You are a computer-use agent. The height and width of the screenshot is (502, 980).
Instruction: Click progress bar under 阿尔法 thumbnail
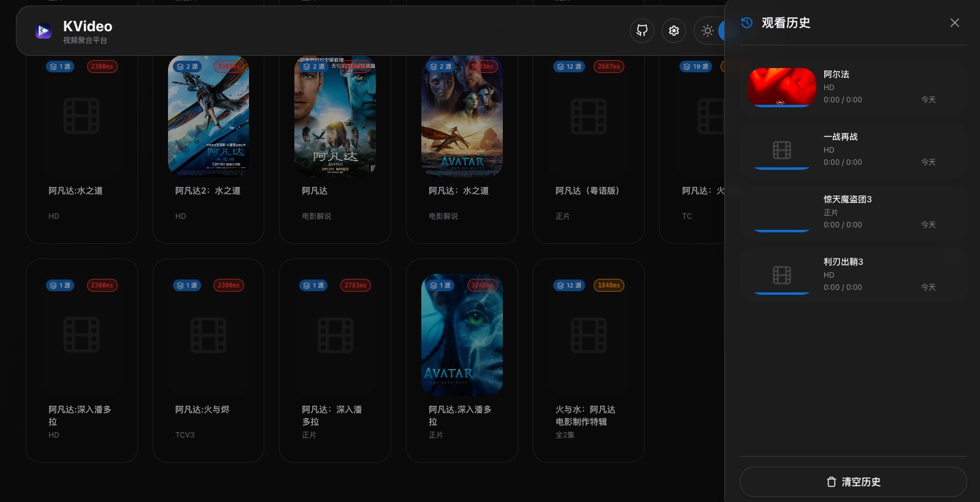coord(782,106)
